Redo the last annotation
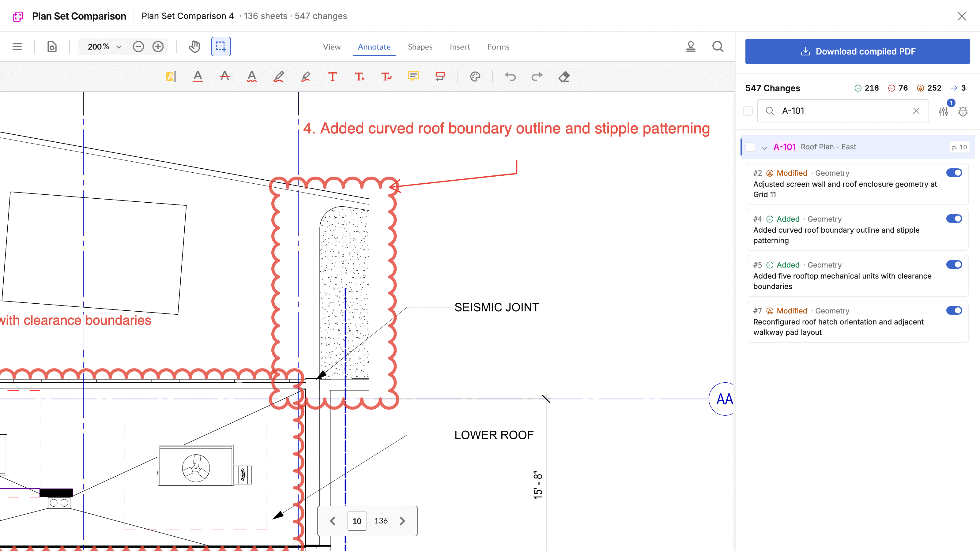The image size is (980, 551). point(537,77)
